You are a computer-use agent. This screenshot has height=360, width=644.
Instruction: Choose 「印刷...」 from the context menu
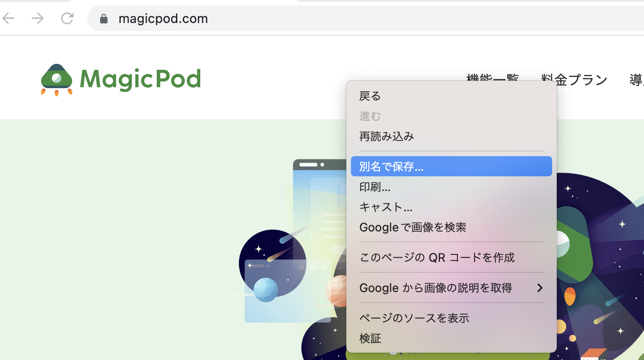(x=375, y=186)
